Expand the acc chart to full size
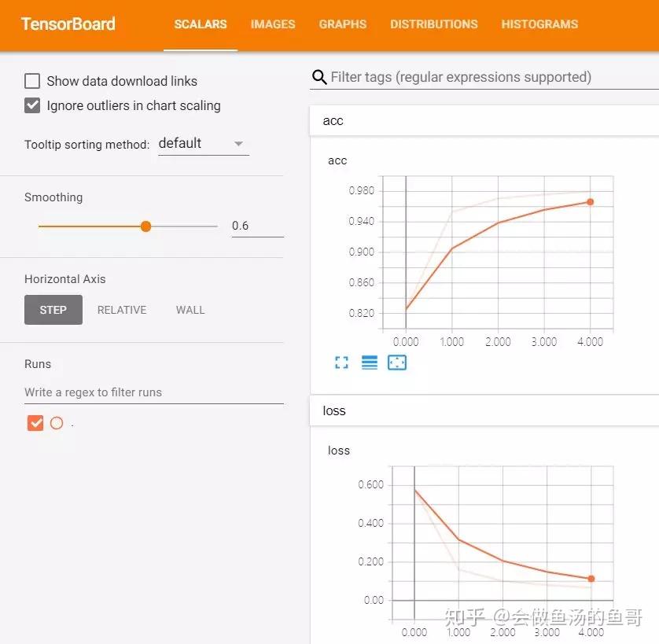Screen dimensions: 659x644 coord(341,362)
